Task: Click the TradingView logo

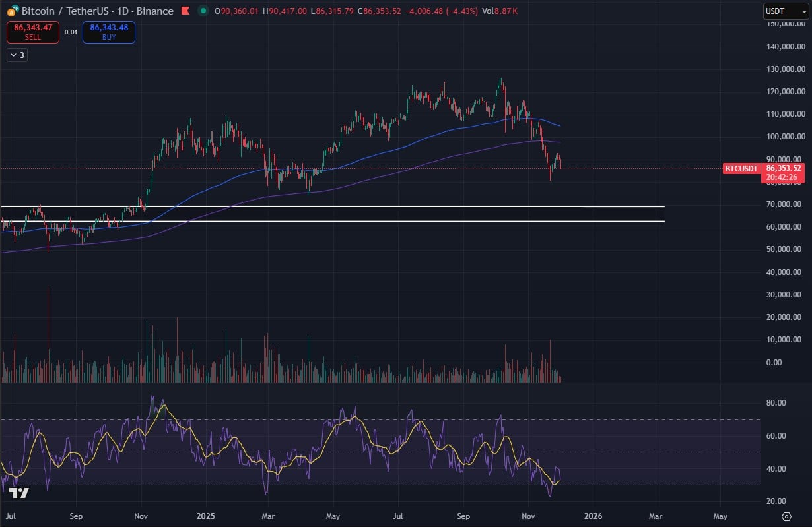Action: click(20, 493)
